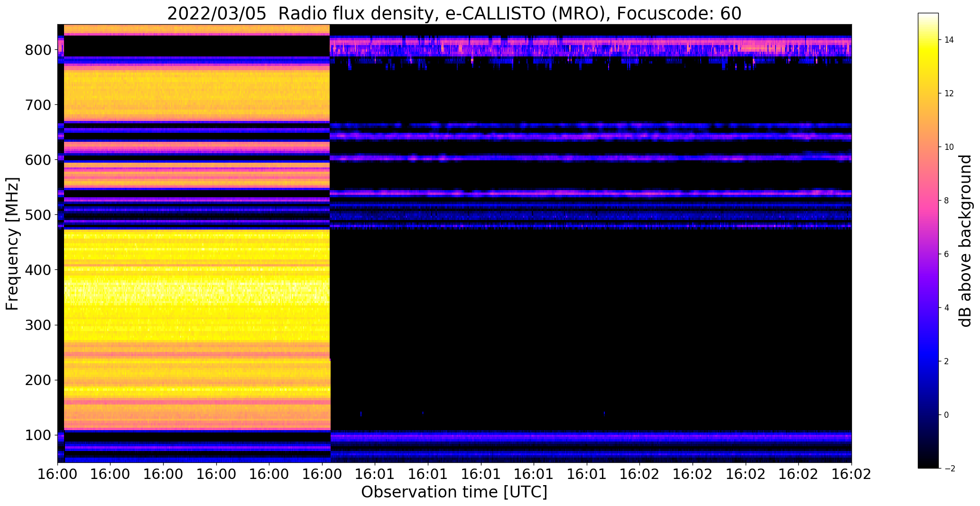Click the 500 frequency tick label
980x506 pixels.
[x=38, y=215]
